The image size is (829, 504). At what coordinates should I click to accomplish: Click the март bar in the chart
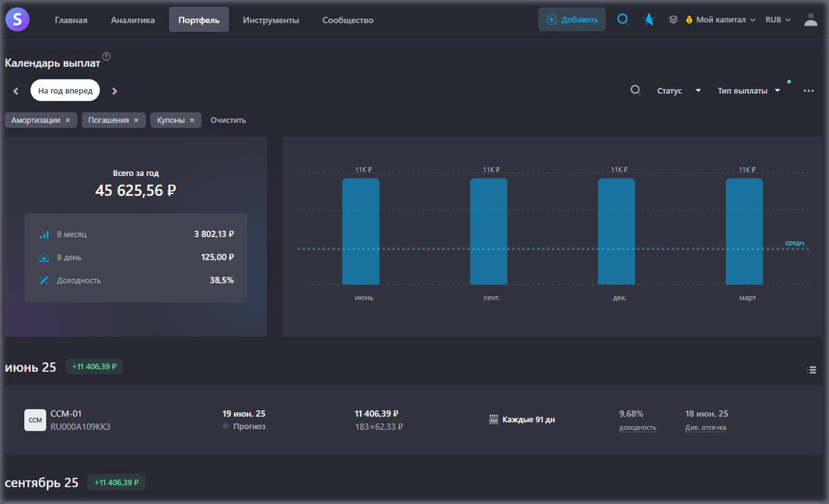[745, 231]
